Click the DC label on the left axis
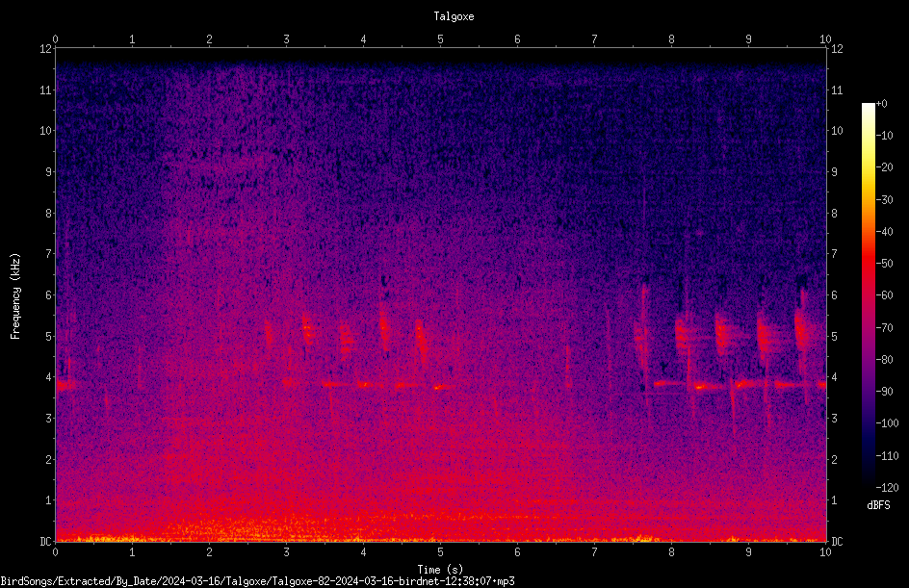This screenshot has height=588, width=909. [46, 541]
